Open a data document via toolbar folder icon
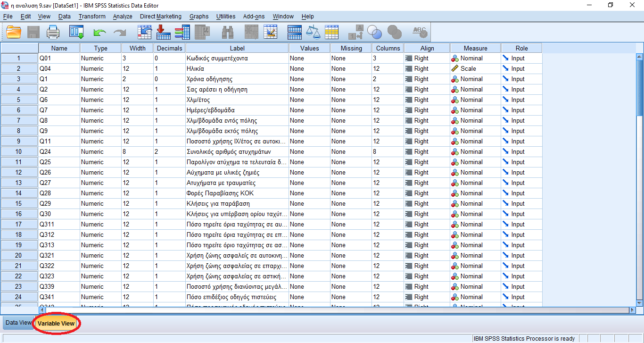This screenshot has width=644, height=343. click(14, 32)
